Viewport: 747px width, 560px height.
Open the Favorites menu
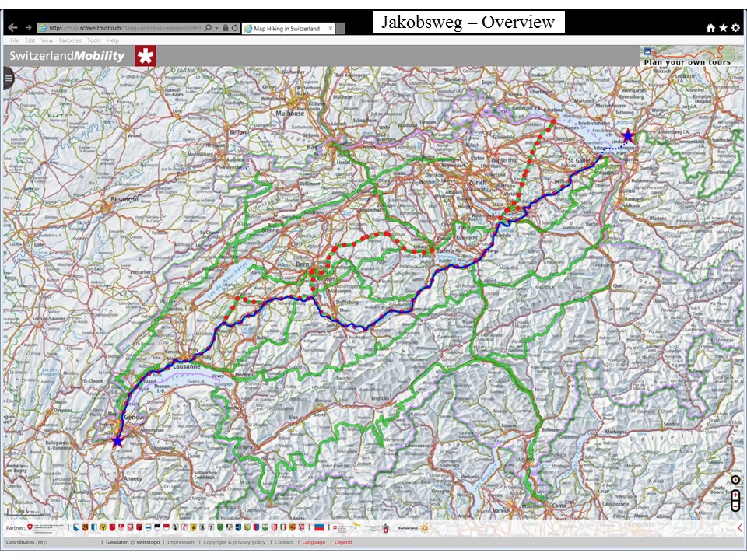70,40
